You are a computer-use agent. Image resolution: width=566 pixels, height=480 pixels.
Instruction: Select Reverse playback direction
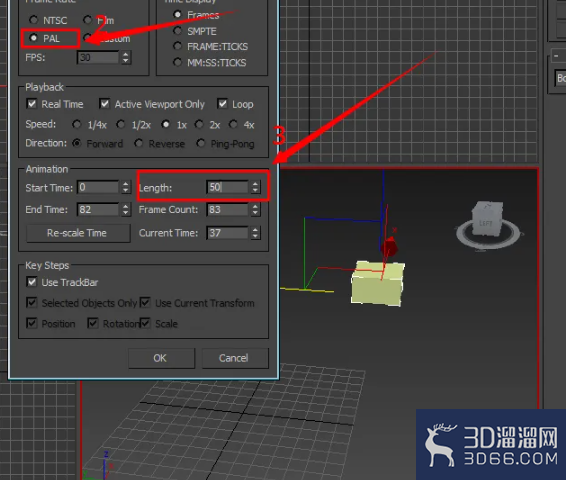click(139, 143)
